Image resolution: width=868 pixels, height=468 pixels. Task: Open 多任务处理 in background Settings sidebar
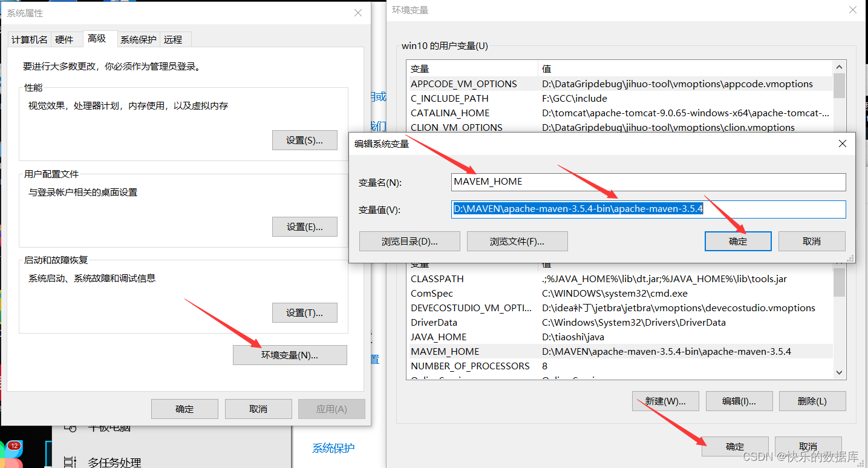pos(114,463)
